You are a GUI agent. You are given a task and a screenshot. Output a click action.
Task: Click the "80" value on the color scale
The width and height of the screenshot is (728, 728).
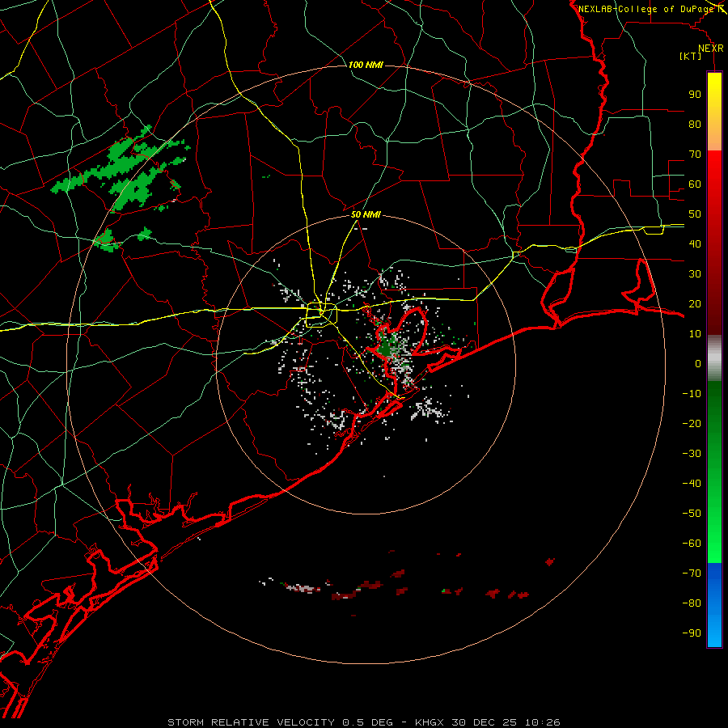(x=695, y=125)
